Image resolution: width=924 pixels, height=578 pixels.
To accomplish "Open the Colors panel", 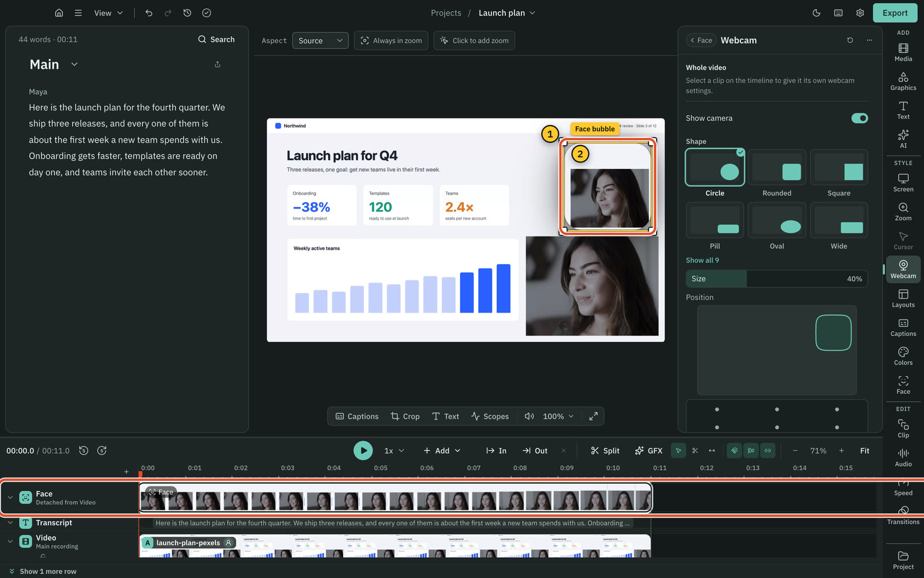I will click(x=903, y=357).
